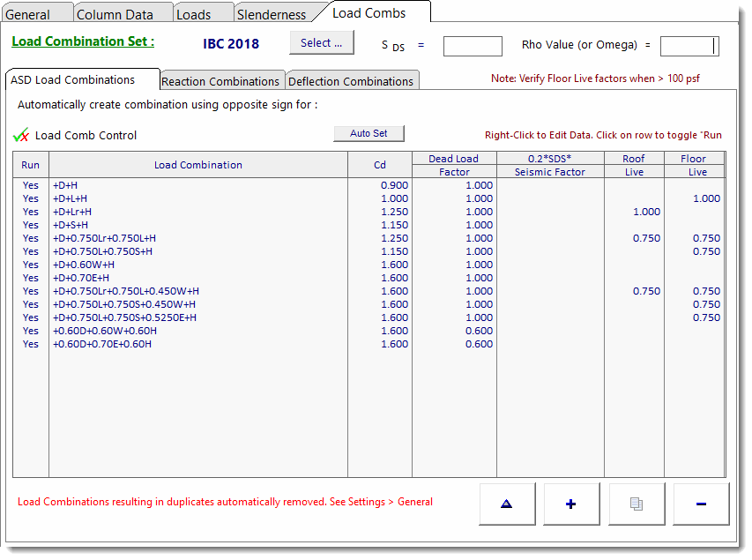
Task: Click Cd value 1.150 for +D+S+H
Action: (x=395, y=225)
